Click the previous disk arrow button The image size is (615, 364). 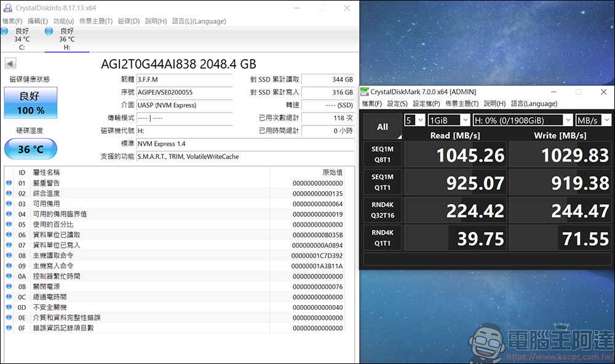tap(10, 63)
